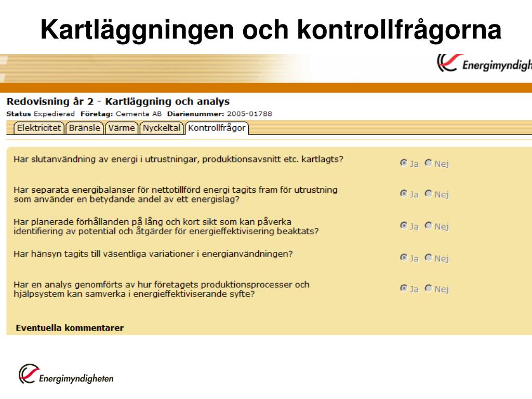Go to the Nyckeltal tab
Image resolution: width=532 pixels, height=399 pixels.
[x=162, y=128]
